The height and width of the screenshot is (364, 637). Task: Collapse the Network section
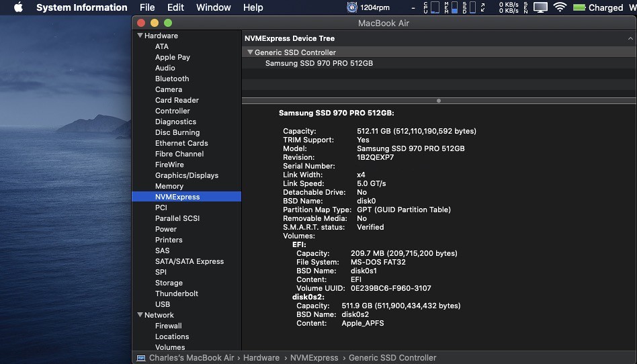pyautogui.click(x=140, y=315)
